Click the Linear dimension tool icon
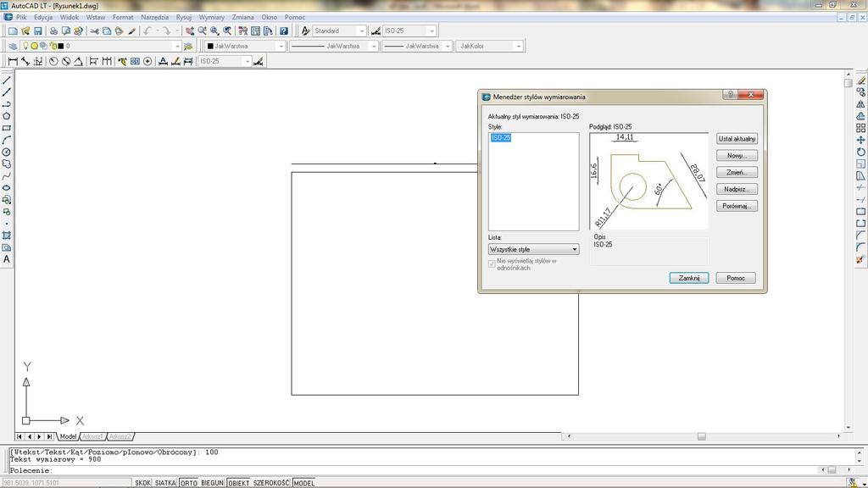This screenshot has width=868, height=488. tap(13, 61)
